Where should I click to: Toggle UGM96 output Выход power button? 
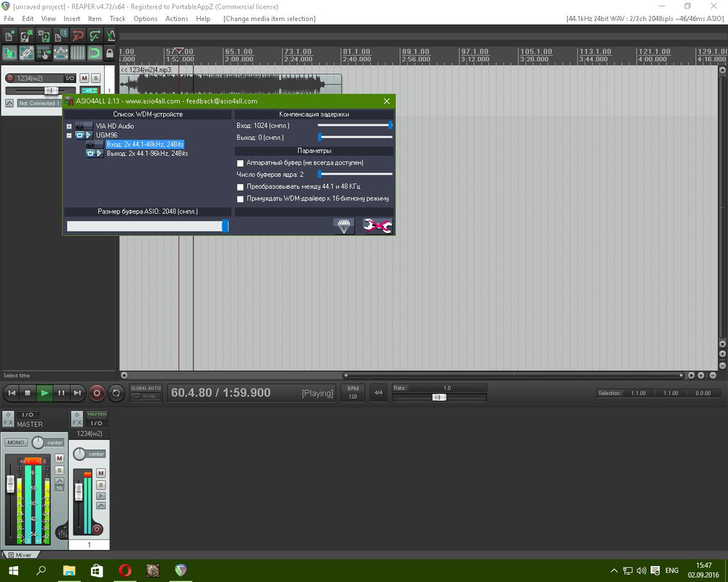[x=90, y=154]
